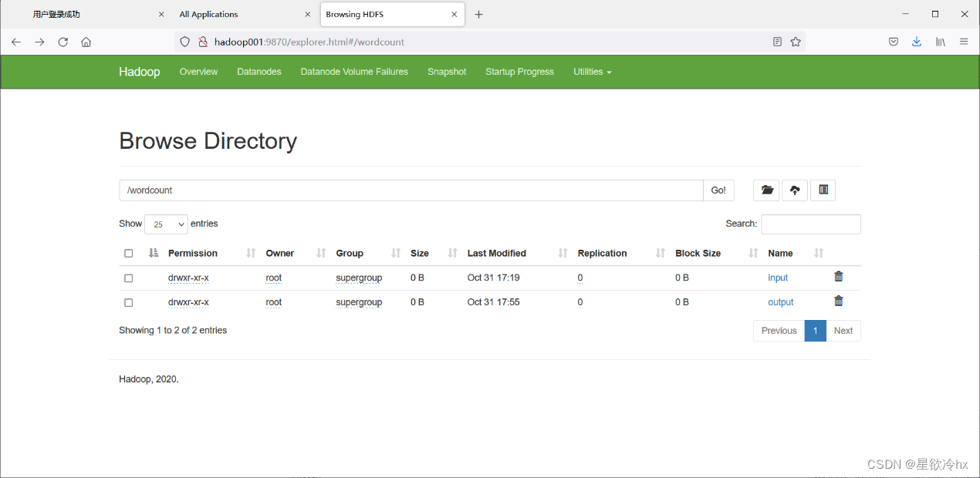Click page 1 pagination button
Screen dimensions: 980x478
(x=816, y=331)
